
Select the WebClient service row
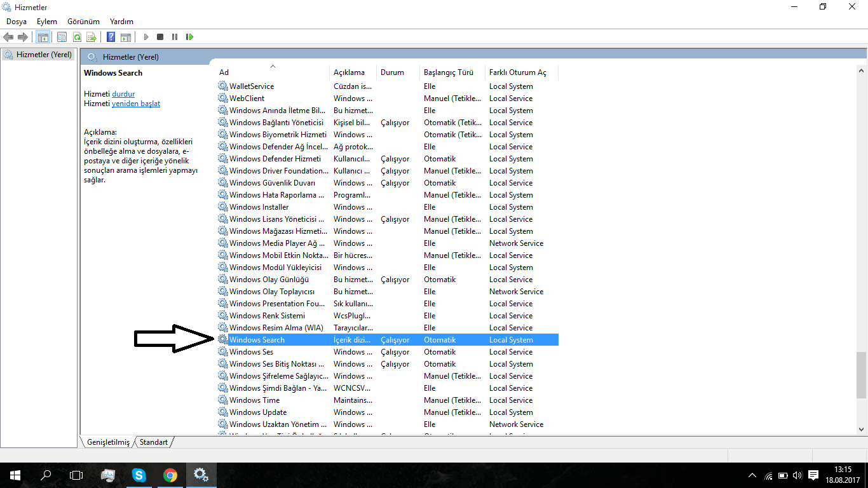pos(388,98)
